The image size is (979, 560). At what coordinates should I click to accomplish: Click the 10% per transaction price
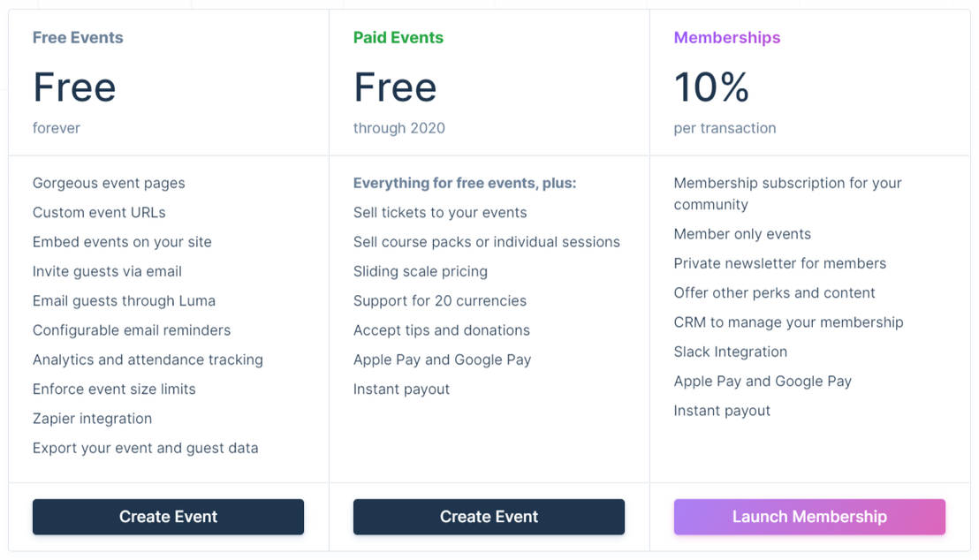[x=712, y=87]
